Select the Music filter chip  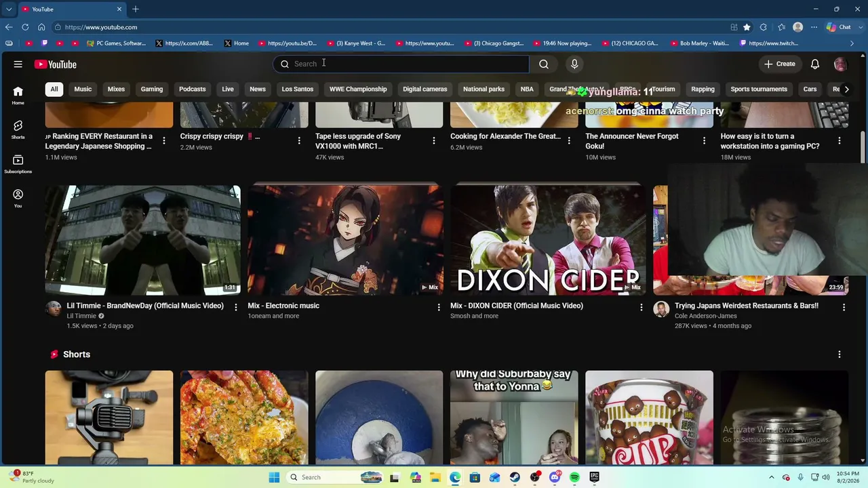pos(83,89)
